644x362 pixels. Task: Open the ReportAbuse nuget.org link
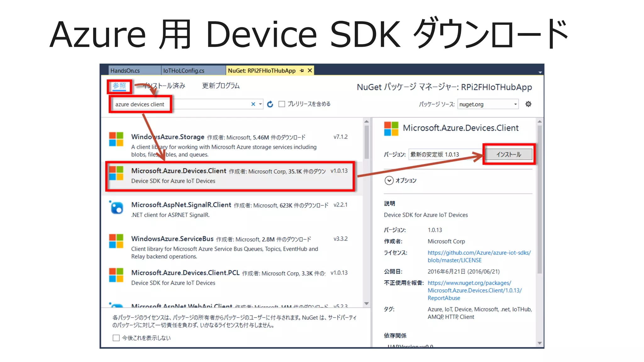475,290
